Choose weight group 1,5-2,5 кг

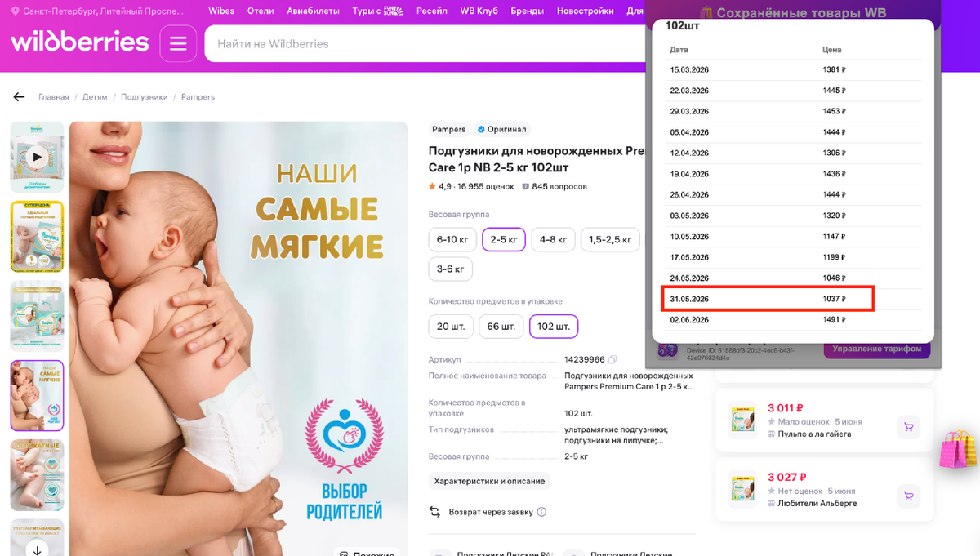(610, 239)
